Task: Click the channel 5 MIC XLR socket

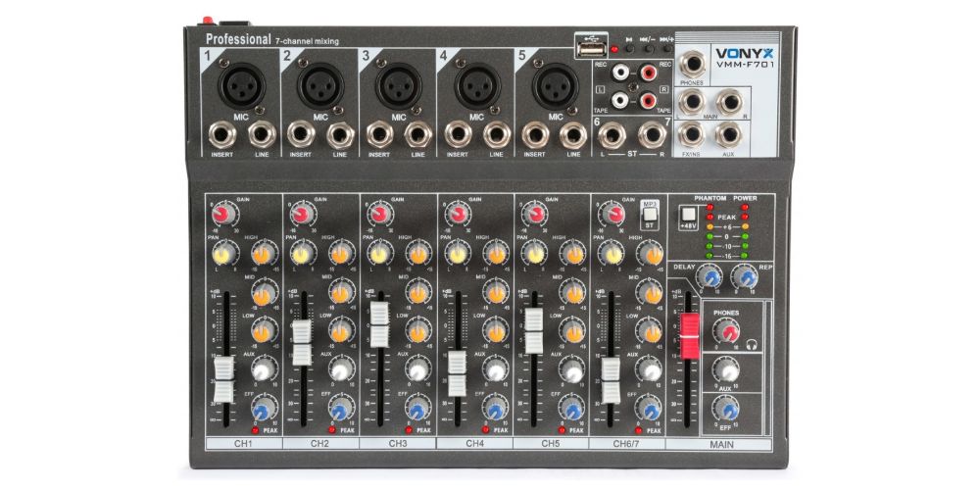Action: coord(555,85)
